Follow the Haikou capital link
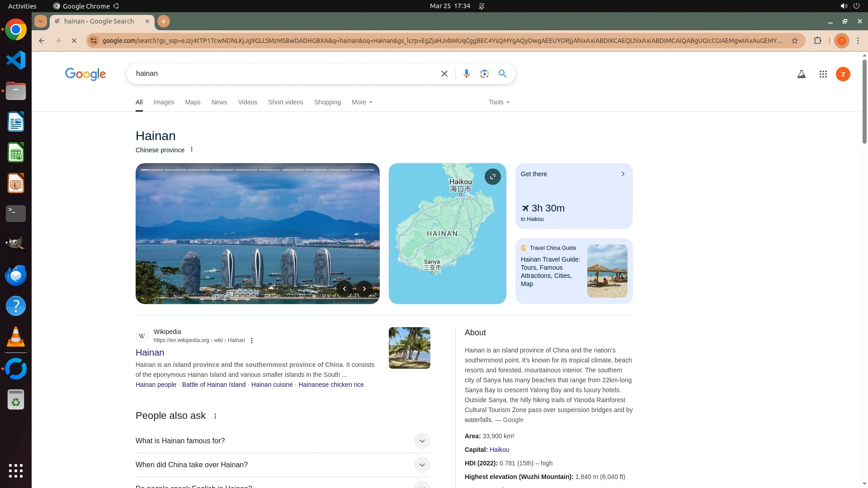The height and width of the screenshot is (488, 868). pos(499,450)
